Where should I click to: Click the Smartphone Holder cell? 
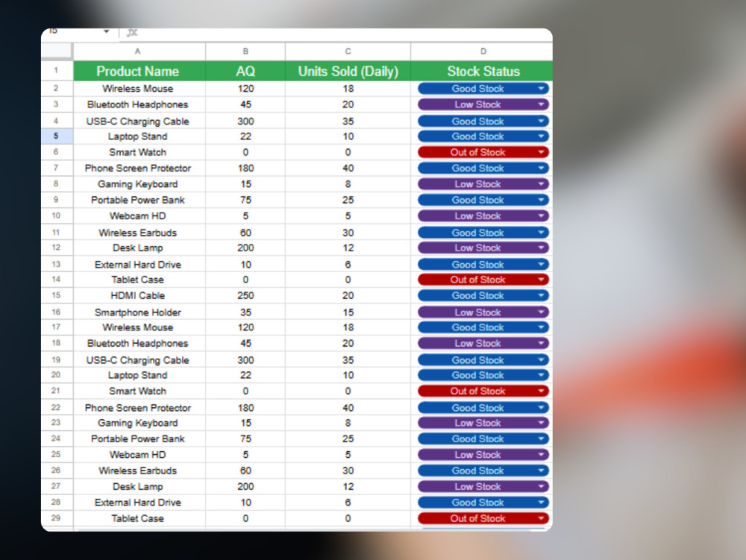(x=139, y=312)
